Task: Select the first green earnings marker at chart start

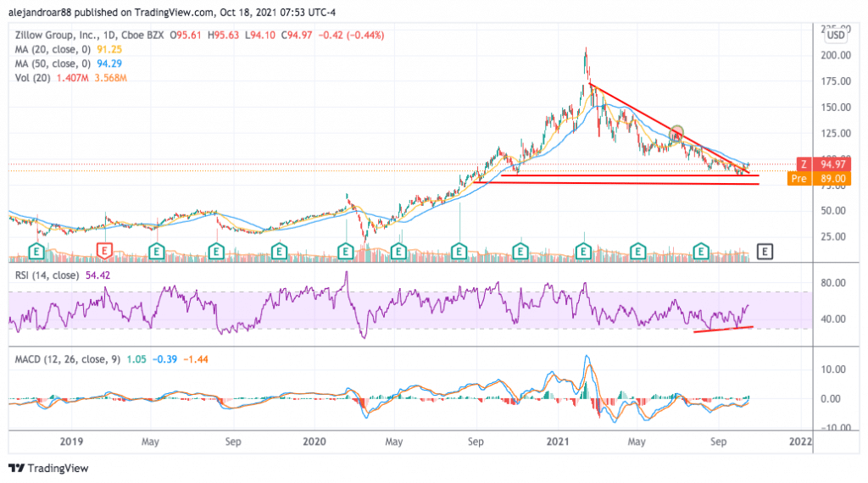Action: tap(36, 251)
